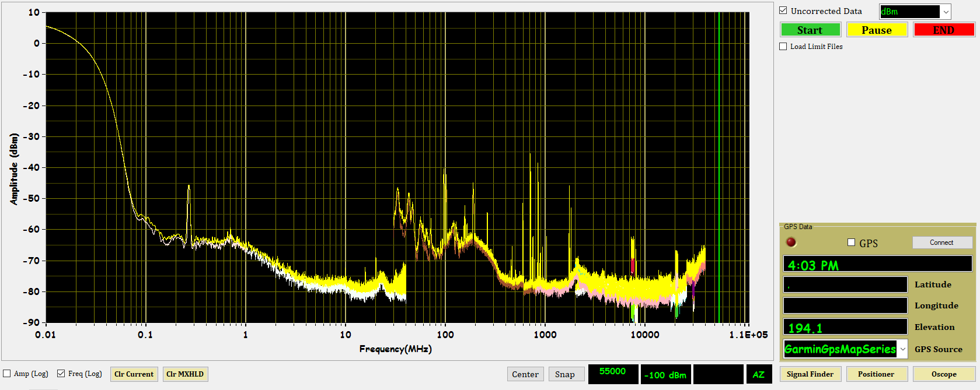The width and height of the screenshot is (980, 390).
Task: Enable the Load Limit Files checkbox
Action: pos(783,47)
